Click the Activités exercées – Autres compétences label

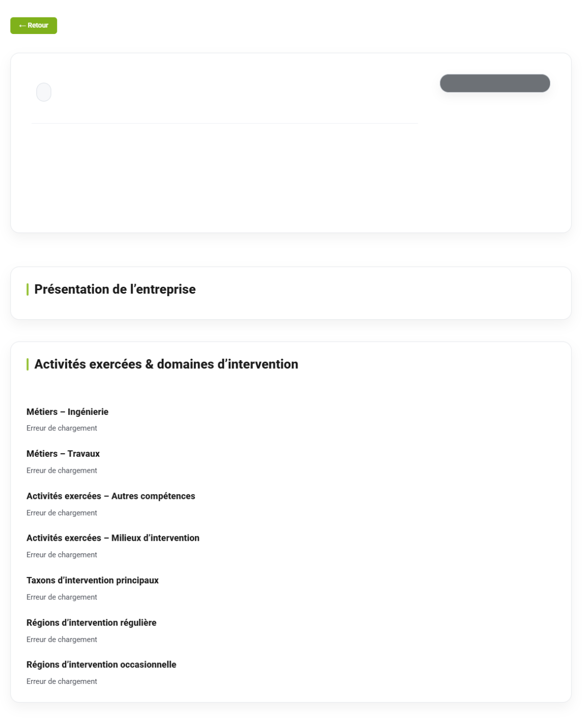111,496
